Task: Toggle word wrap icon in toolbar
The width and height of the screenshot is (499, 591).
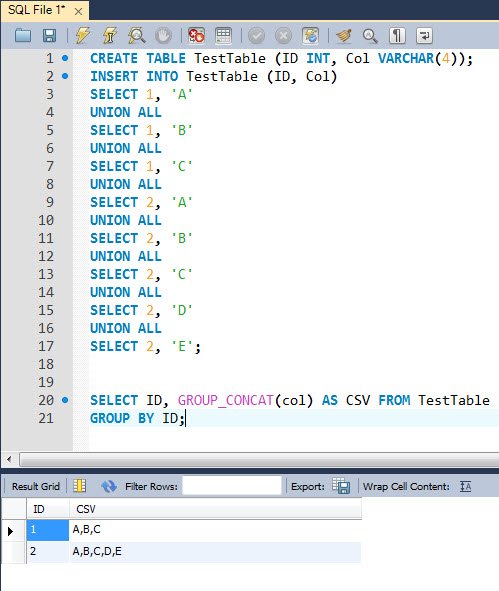Action: click(424, 36)
